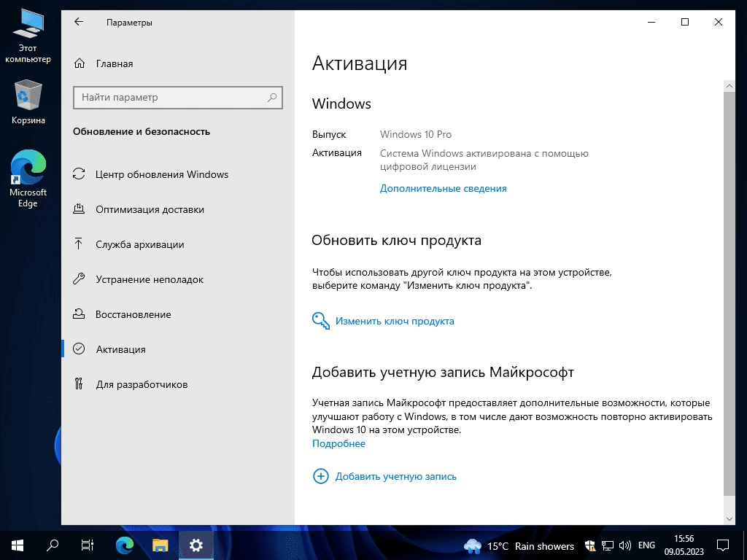Viewport: 747px width, 560px height.
Task: Click the Подробнее link
Action: pos(338,443)
